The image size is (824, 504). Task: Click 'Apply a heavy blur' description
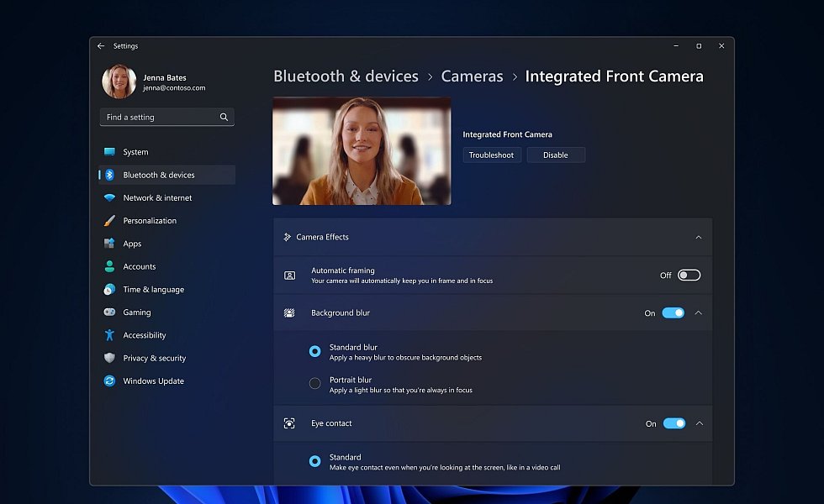coord(405,358)
